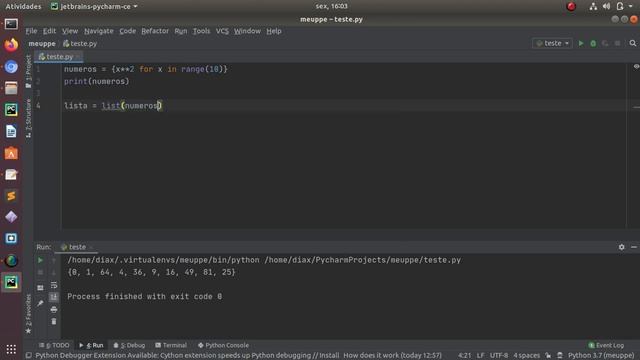Open Ubuntu Software from the dock

click(11, 153)
